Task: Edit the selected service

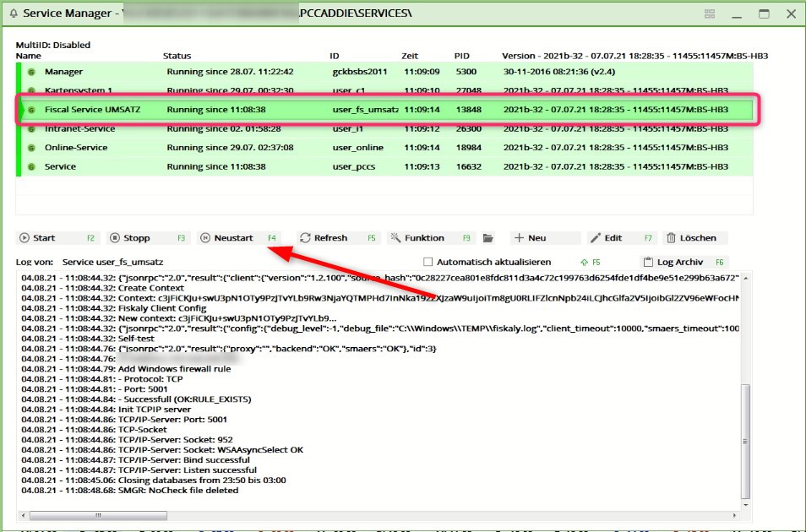Action: tap(621, 238)
